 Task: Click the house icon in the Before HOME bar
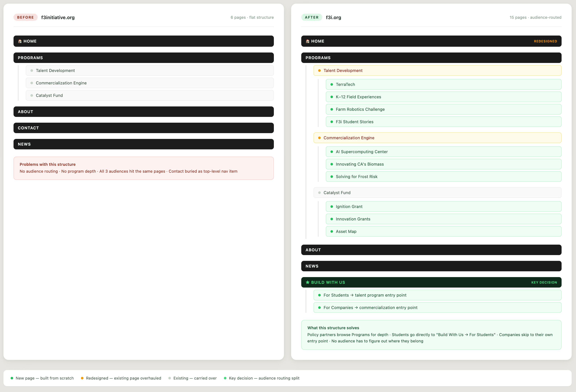[x=20, y=41]
